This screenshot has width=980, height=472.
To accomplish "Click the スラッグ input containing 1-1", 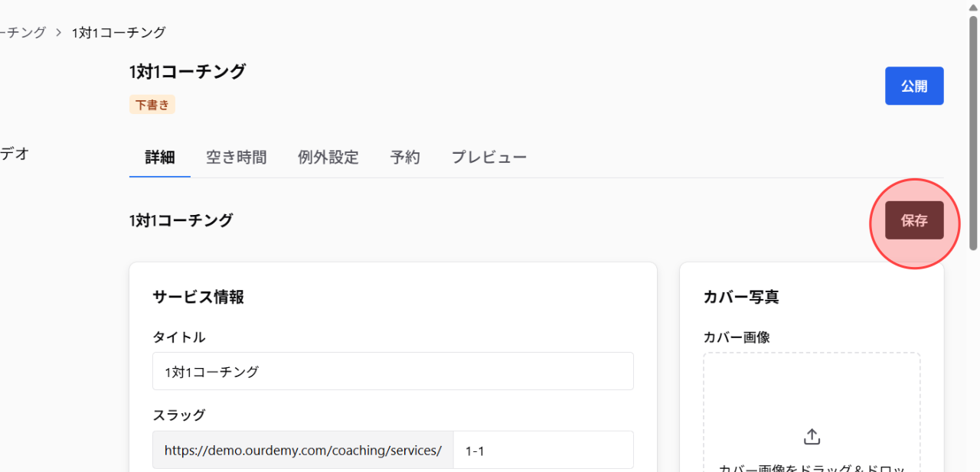I will (x=544, y=450).
